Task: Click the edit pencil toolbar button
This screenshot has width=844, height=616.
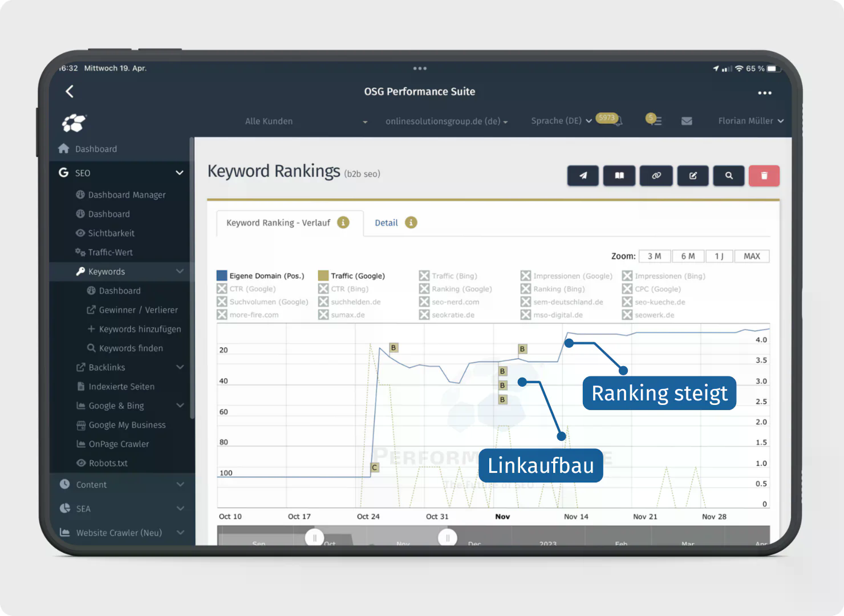Action: [x=692, y=176]
